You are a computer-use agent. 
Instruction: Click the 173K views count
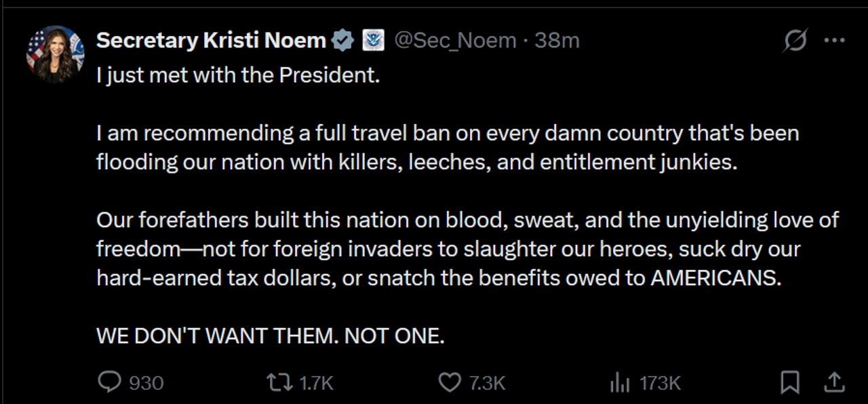click(x=660, y=383)
